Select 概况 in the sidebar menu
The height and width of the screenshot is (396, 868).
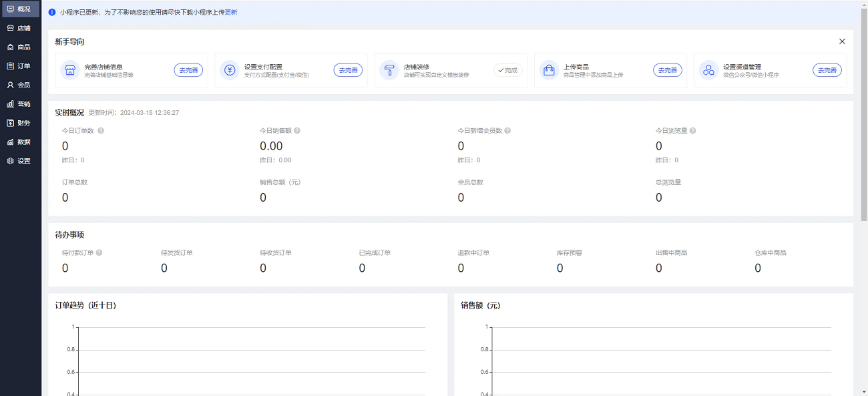click(x=21, y=9)
